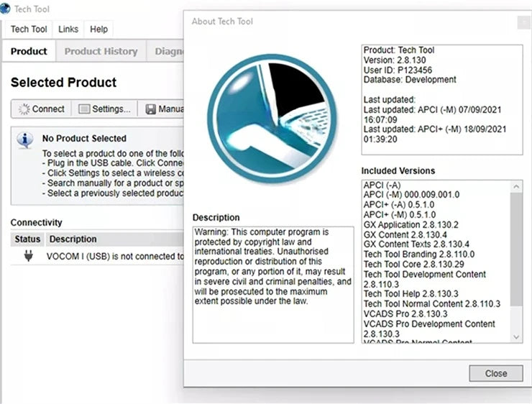Select 'Tech Tool Help 2.8.130.3' entry
The width and height of the screenshot is (532, 404).
pos(411,294)
